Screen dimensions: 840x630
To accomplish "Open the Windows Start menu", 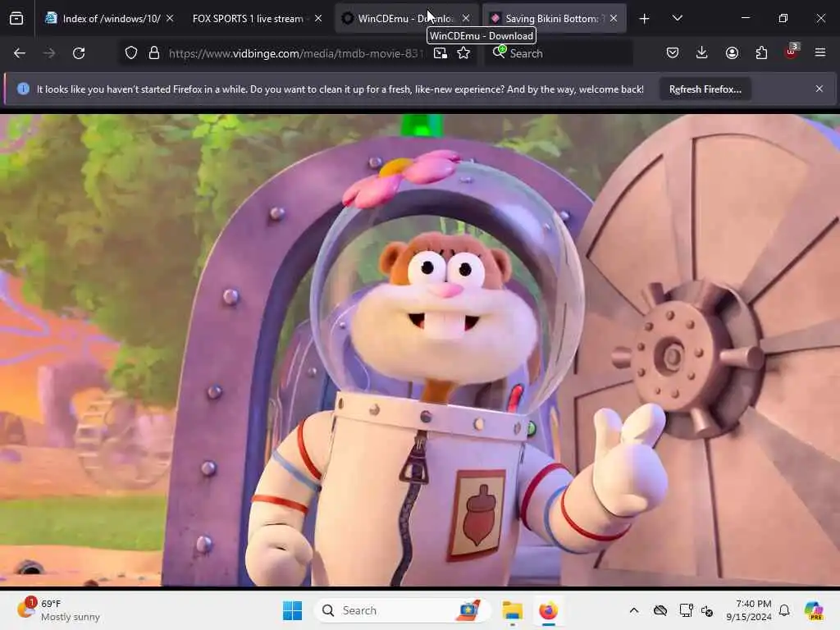I will (x=293, y=610).
